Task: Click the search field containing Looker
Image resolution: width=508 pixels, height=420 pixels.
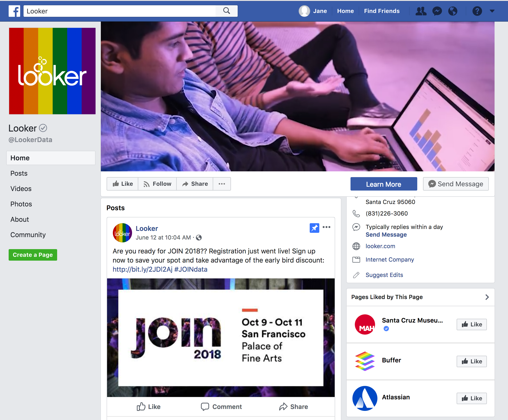Action: tap(120, 11)
